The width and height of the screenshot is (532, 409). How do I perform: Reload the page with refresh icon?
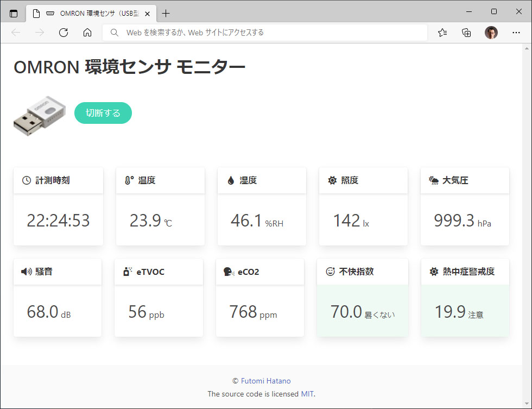[64, 33]
